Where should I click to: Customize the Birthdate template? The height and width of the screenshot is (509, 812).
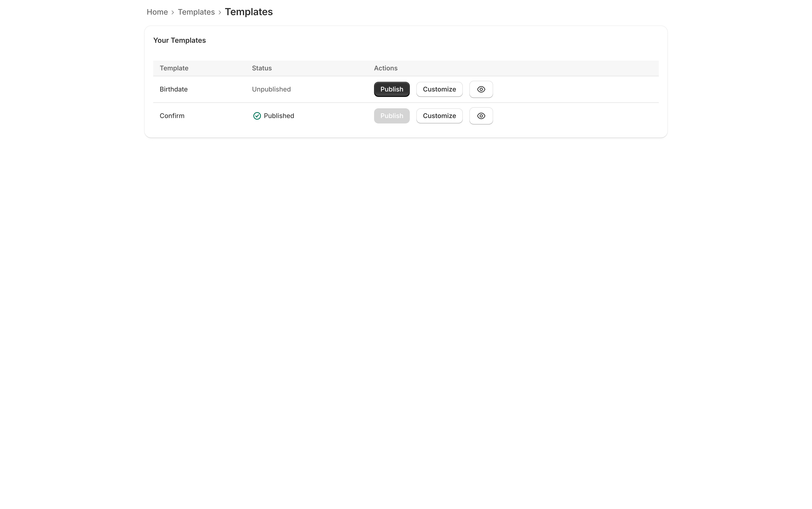439,89
